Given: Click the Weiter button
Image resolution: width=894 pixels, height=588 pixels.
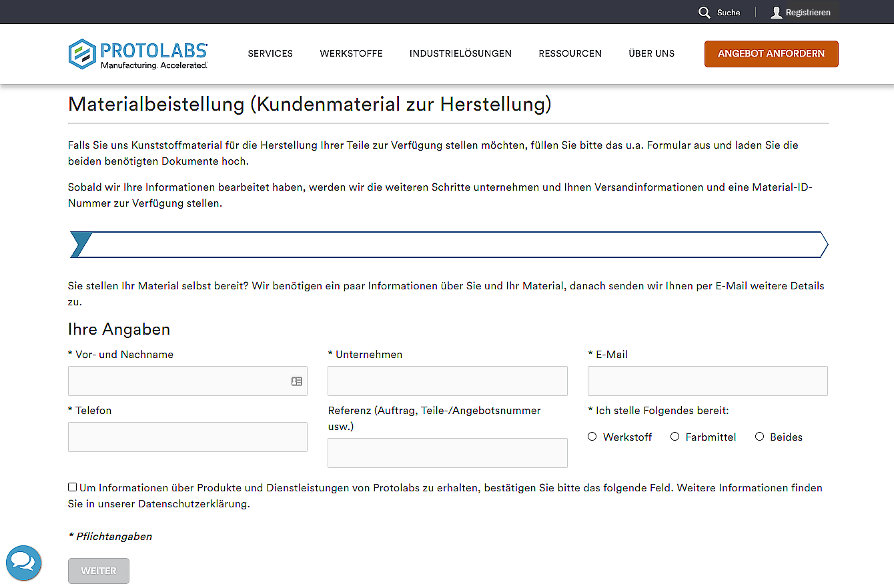Looking at the screenshot, I should tap(99, 571).
